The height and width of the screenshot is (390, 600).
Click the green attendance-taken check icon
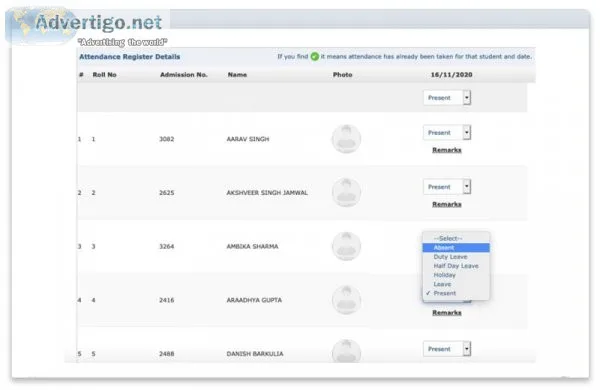(315, 57)
